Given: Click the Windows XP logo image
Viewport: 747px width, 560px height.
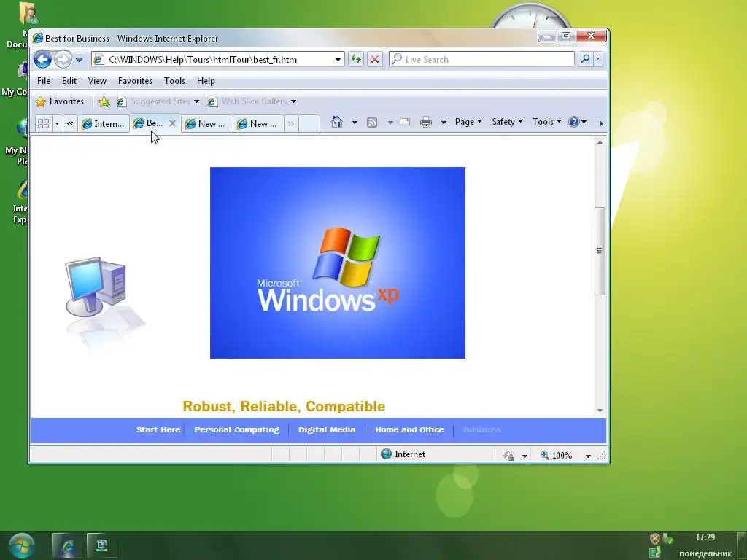Looking at the screenshot, I should click(338, 262).
